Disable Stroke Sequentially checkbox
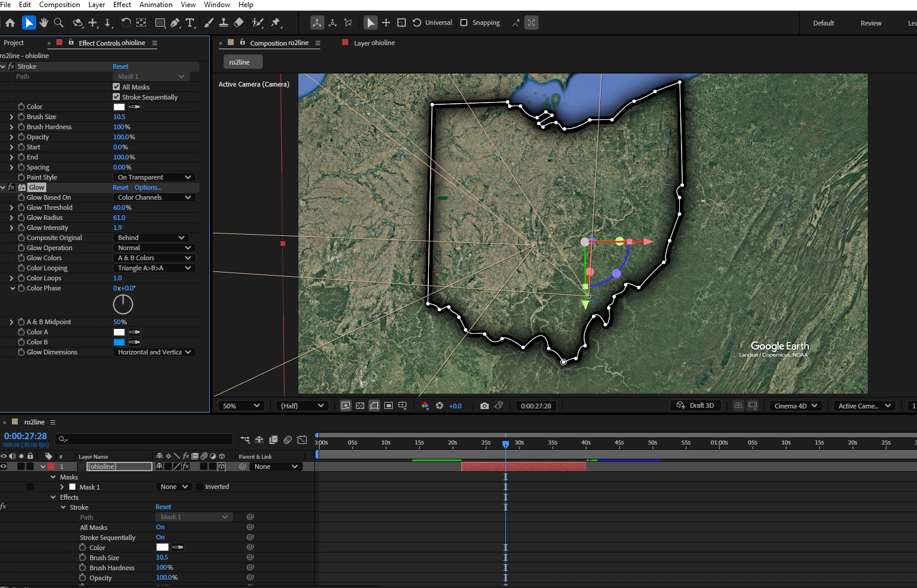This screenshot has height=588, width=917. [x=116, y=97]
